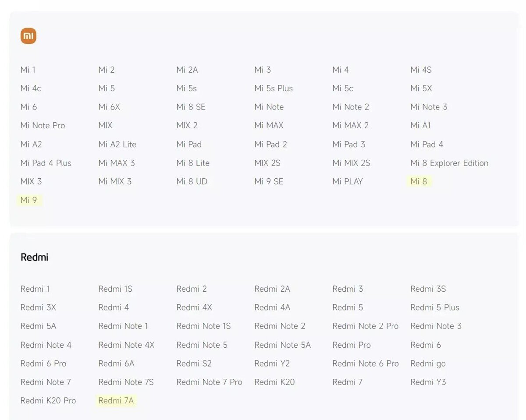Select the Redmi Note 5 entry
This screenshot has height=420, width=526.
[x=202, y=345]
